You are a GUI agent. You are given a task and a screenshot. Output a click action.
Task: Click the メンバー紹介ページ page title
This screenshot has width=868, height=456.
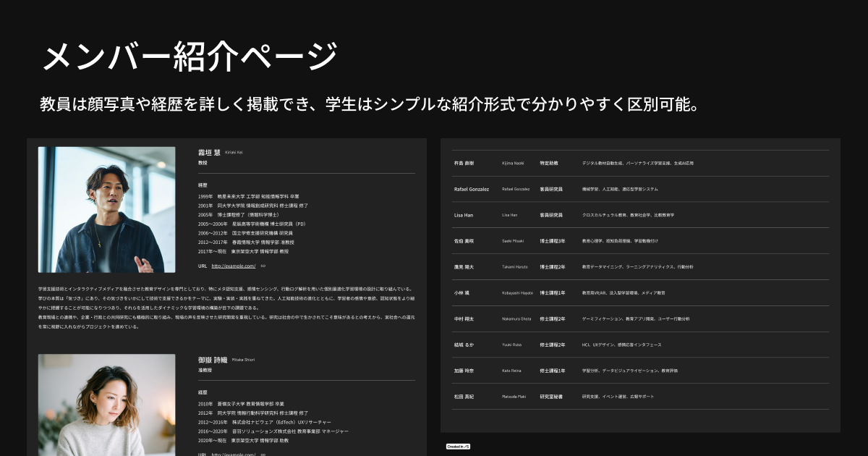click(190, 53)
